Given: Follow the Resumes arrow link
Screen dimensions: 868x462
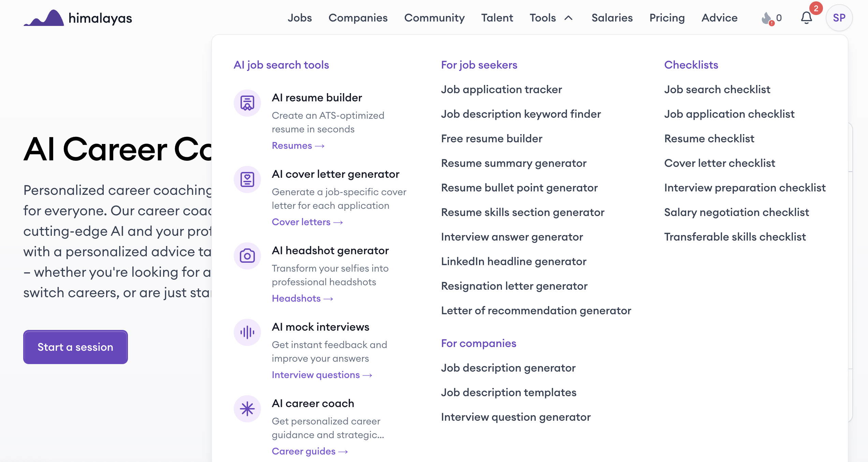Looking at the screenshot, I should click(298, 146).
